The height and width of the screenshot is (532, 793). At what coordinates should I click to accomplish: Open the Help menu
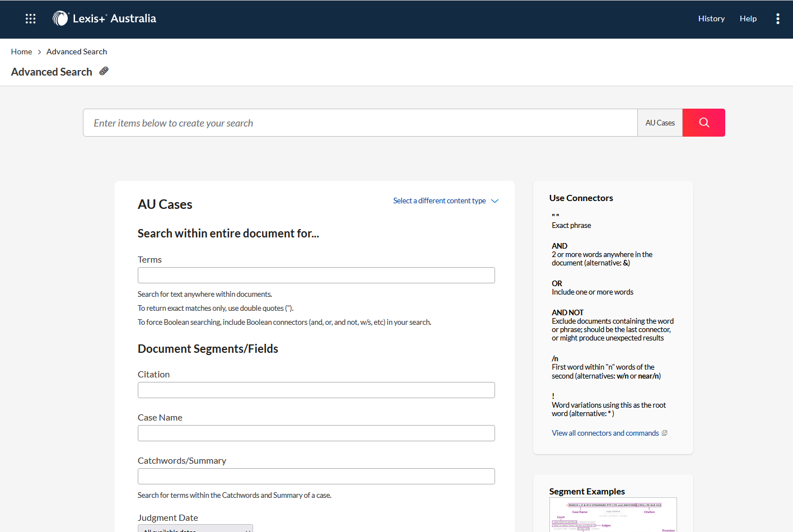click(x=748, y=18)
